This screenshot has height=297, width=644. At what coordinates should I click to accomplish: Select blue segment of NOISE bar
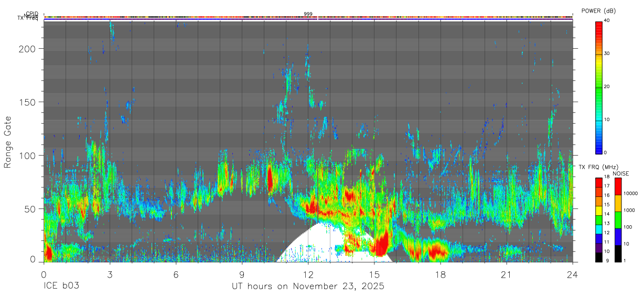[x=618, y=237]
